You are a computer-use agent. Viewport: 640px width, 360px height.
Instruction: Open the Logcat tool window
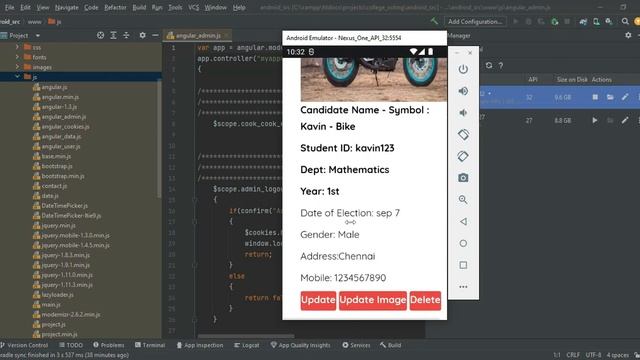tap(247, 345)
